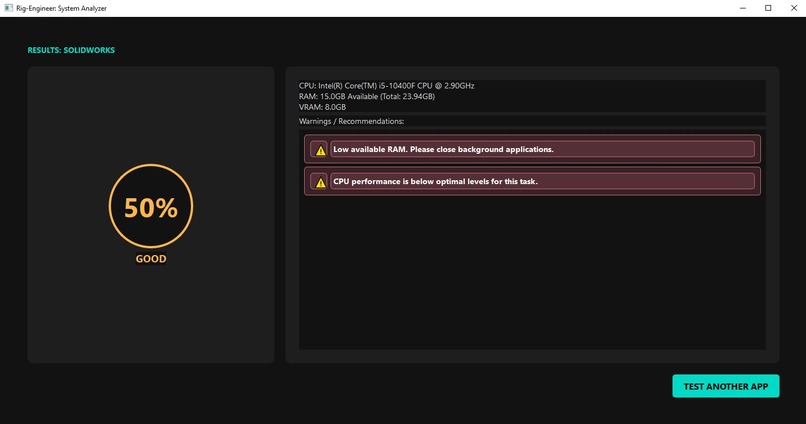Click the VRAM 8.0GB line
The height and width of the screenshot is (424, 806).
tap(322, 107)
